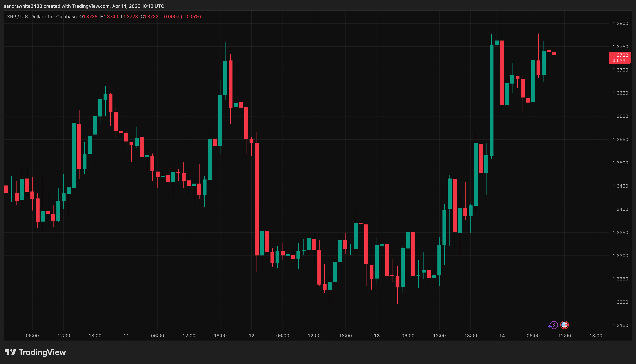Click the Coinbase exchange name
Screen dimensions: 636x364
pyautogui.click(x=66, y=16)
